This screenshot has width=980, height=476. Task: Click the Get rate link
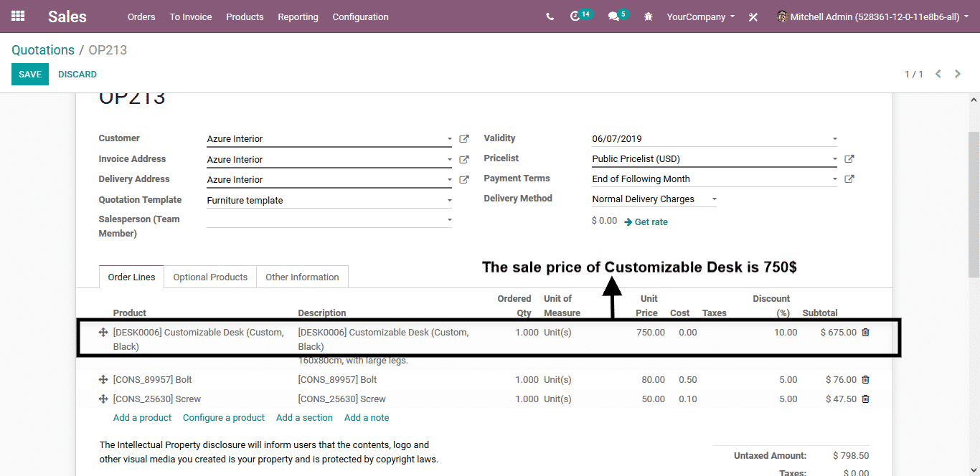(646, 222)
